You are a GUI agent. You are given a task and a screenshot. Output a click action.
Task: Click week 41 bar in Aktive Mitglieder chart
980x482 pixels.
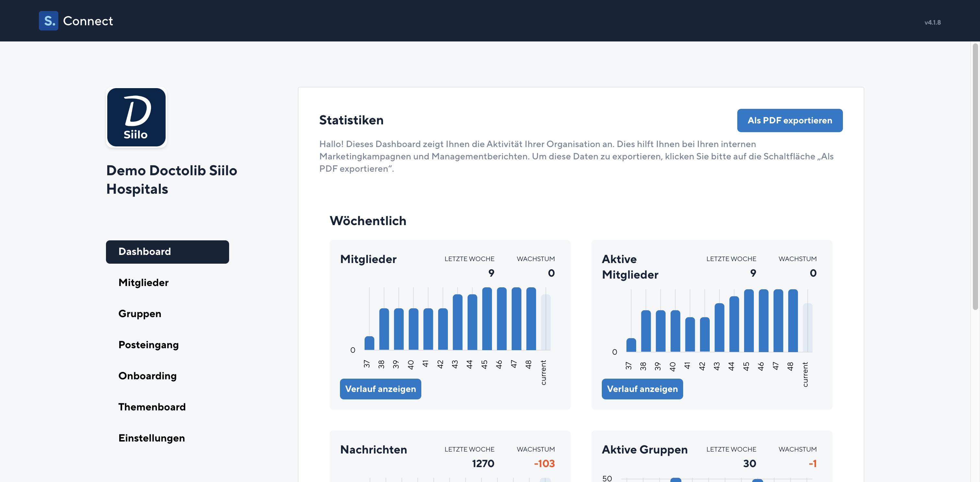click(690, 335)
